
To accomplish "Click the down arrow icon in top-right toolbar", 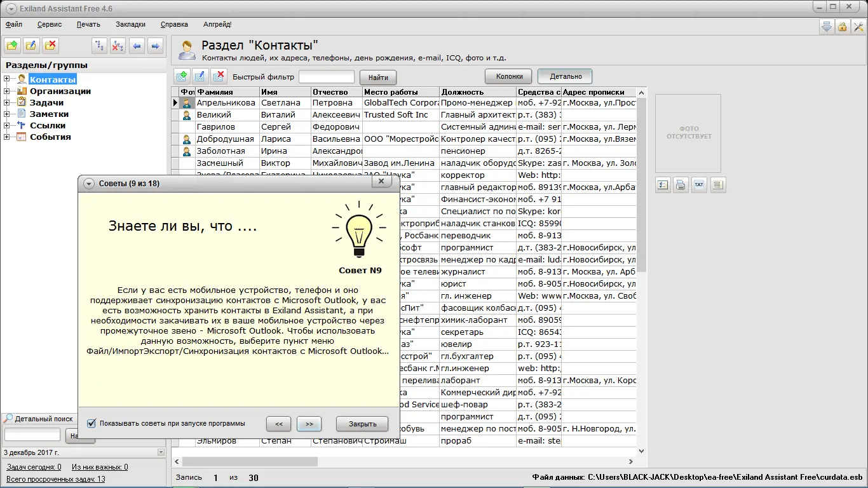I will [827, 26].
